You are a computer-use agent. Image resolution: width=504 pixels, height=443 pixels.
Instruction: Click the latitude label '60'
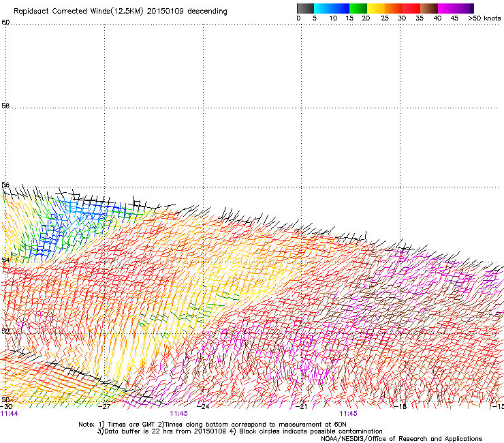tap(5, 22)
